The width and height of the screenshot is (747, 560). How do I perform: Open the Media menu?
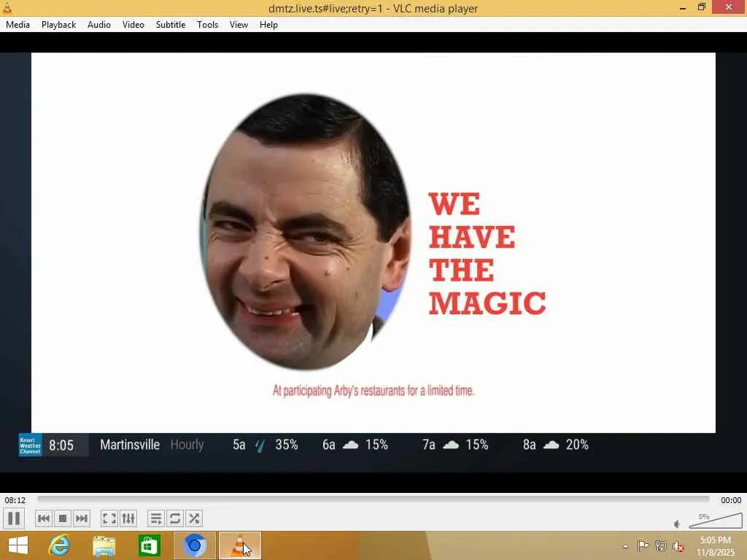point(18,25)
